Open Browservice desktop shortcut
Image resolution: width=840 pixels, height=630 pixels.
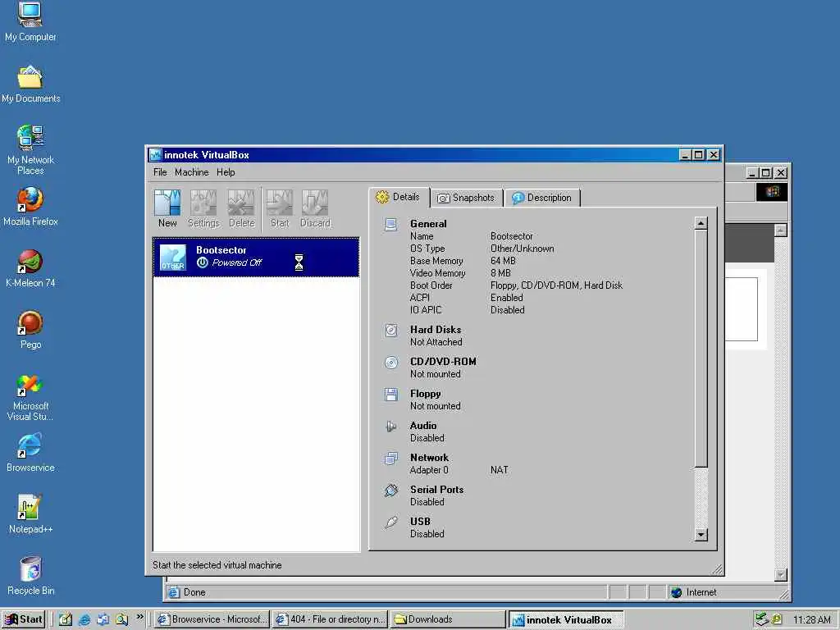pyautogui.click(x=30, y=453)
